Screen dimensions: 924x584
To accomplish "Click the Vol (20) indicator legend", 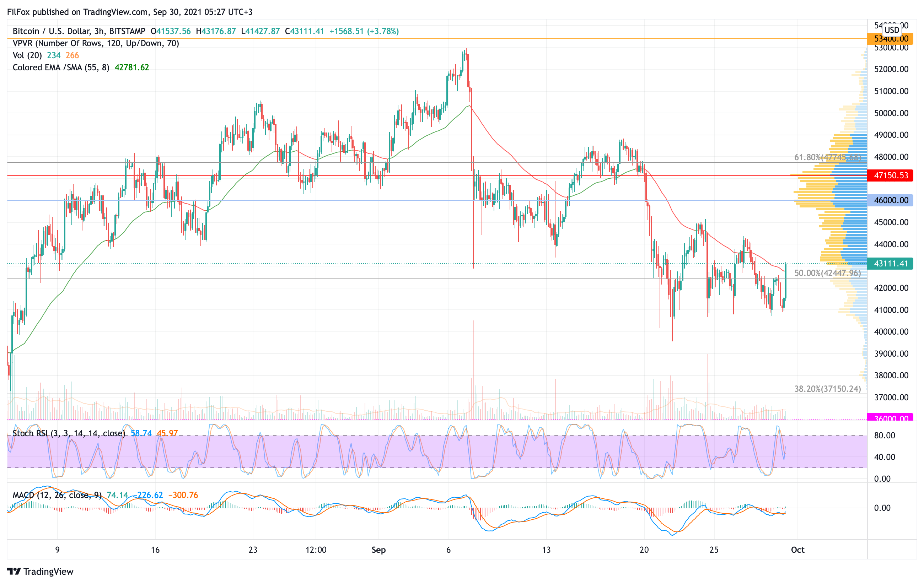I will pos(27,55).
